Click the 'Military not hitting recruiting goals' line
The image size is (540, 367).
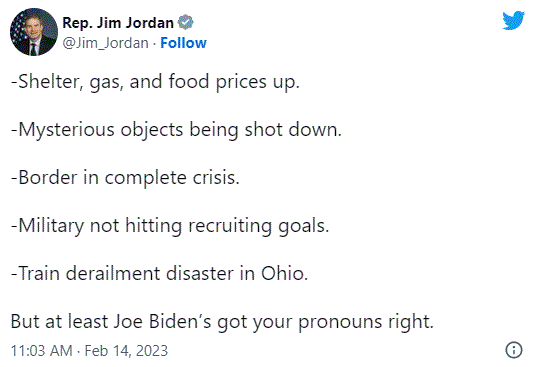coord(170,226)
